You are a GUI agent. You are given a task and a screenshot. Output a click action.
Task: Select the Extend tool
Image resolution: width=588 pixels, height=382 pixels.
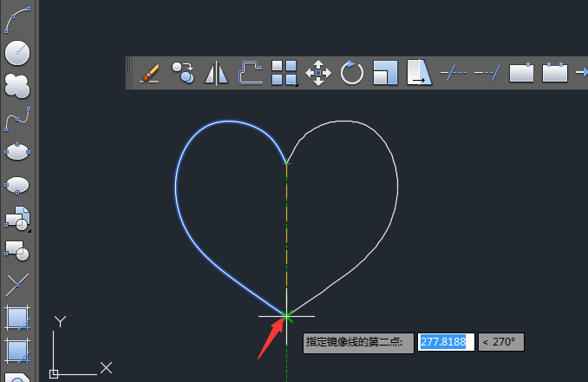pos(487,72)
